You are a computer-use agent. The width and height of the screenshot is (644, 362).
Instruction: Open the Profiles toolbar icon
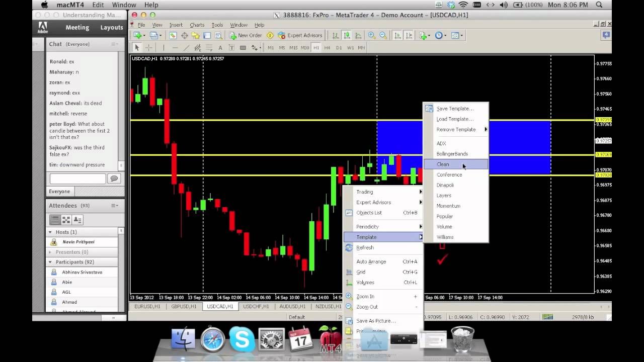[x=153, y=35]
